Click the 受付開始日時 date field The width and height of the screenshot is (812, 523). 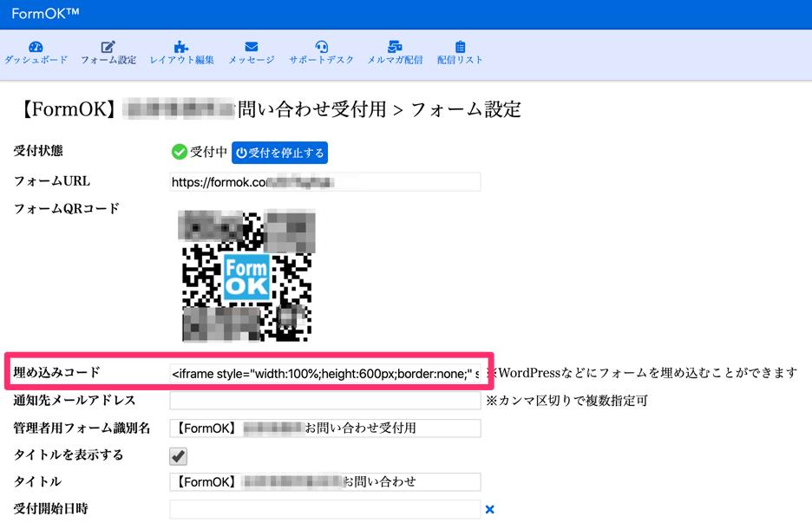coord(324,509)
